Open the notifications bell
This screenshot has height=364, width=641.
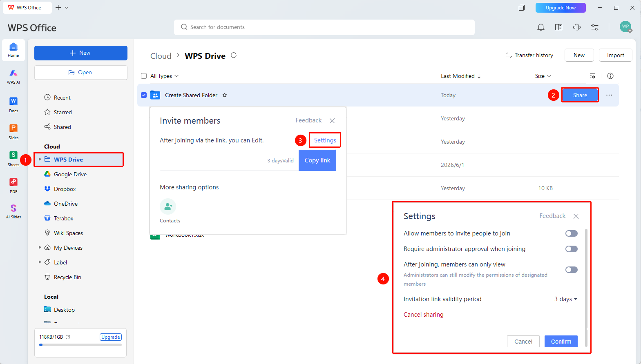540,27
